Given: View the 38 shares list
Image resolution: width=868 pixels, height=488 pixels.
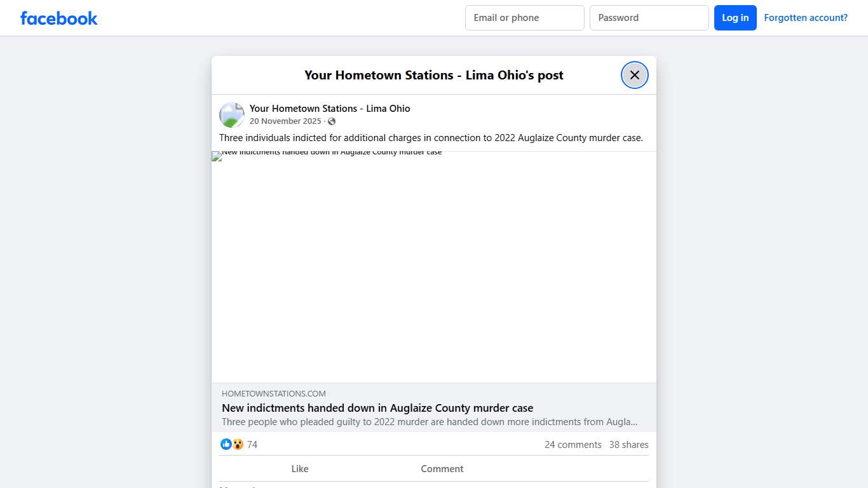Looking at the screenshot, I should pyautogui.click(x=628, y=445).
